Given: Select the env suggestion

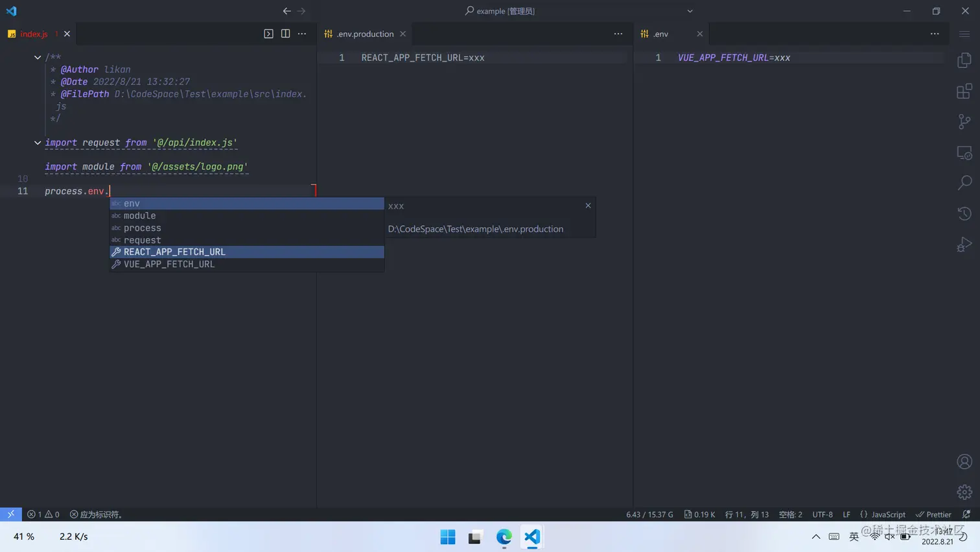Looking at the screenshot, I should pos(247,204).
